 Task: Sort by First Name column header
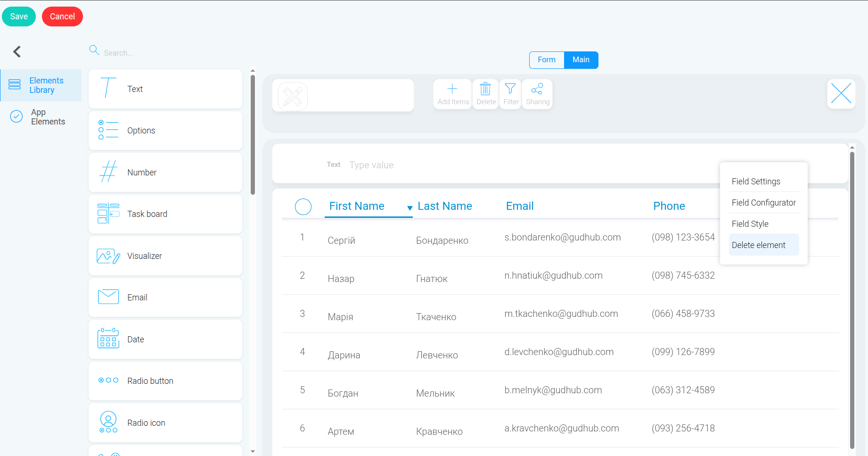[357, 206]
